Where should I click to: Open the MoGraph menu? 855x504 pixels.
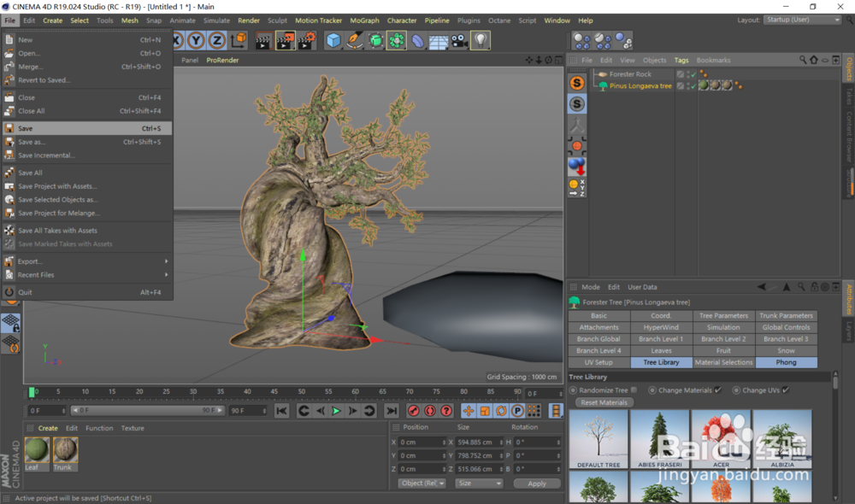point(364,21)
